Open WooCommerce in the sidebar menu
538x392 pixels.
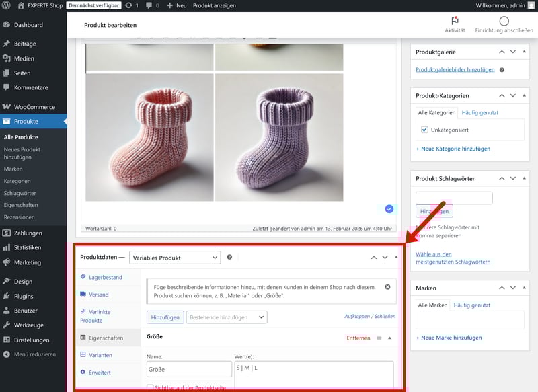(34, 107)
